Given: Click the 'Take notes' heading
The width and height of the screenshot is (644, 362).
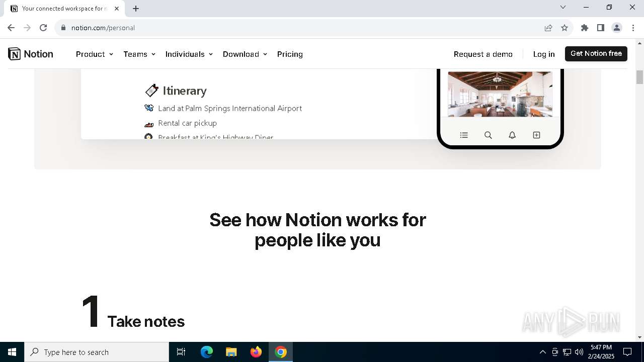Looking at the screenshot, I should pos(146,321).
